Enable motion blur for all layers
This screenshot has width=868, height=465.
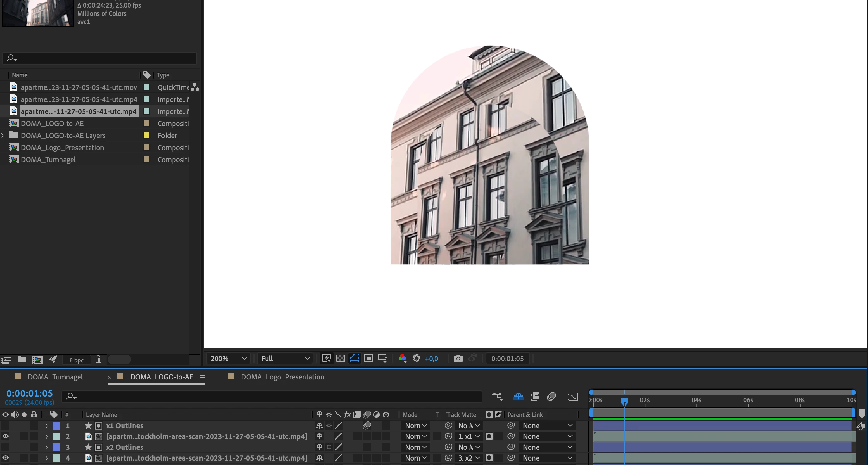click(551, 397)
